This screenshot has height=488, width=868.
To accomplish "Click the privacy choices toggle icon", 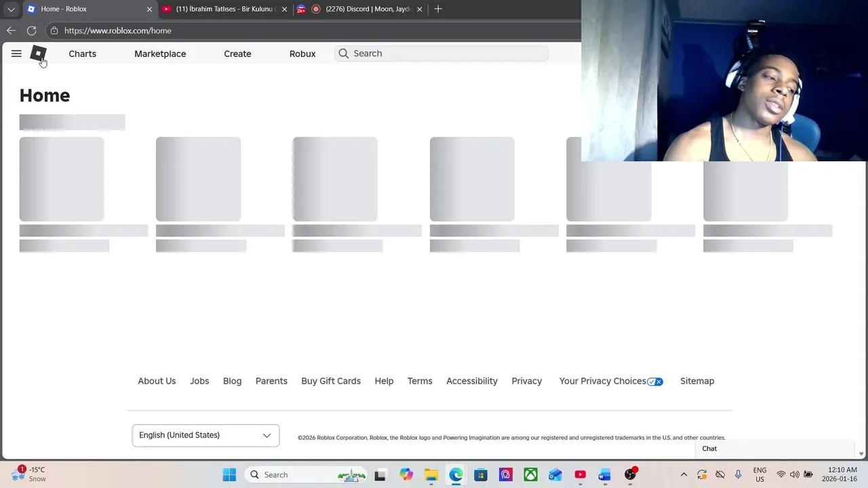I will (655, 382).
